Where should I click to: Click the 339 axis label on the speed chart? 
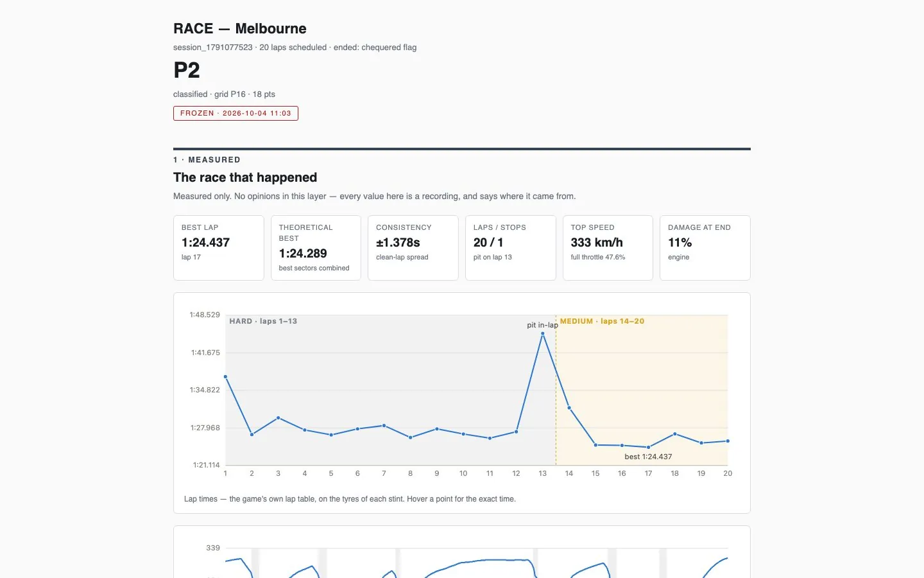213,548
